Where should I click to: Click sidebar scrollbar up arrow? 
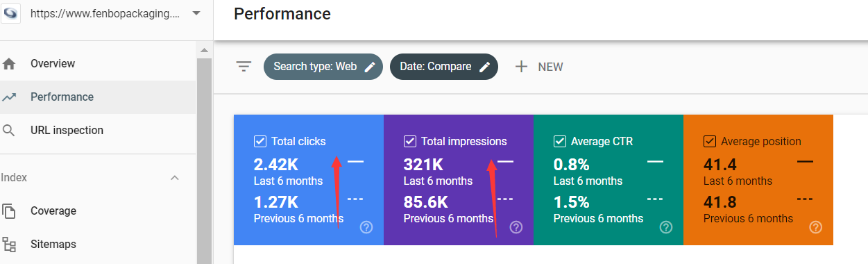point(204,51)
